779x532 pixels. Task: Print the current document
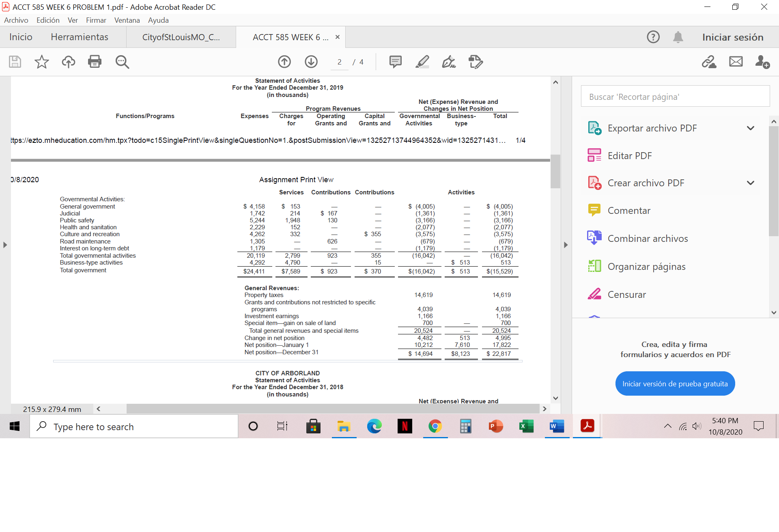click(95, 62)
